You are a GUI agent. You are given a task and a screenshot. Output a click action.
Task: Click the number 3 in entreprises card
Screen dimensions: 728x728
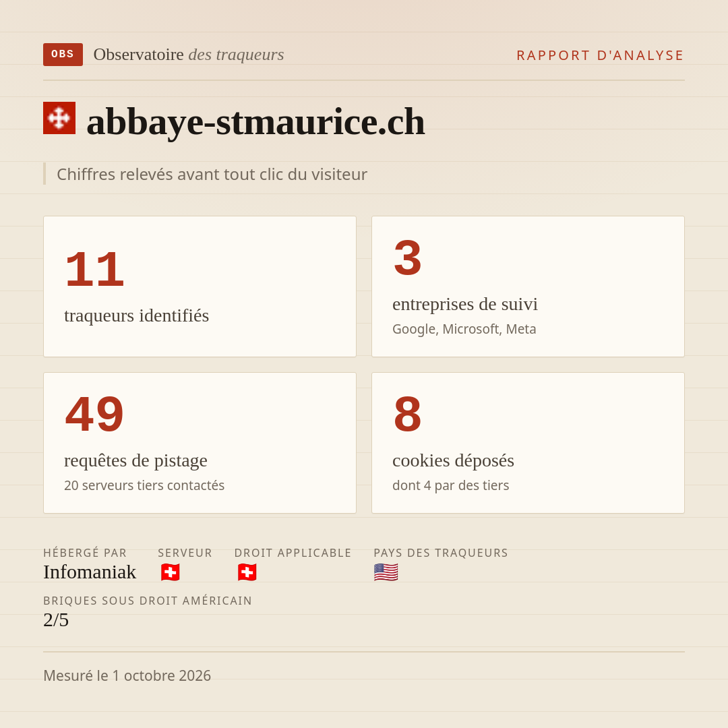tap(408, 257)
